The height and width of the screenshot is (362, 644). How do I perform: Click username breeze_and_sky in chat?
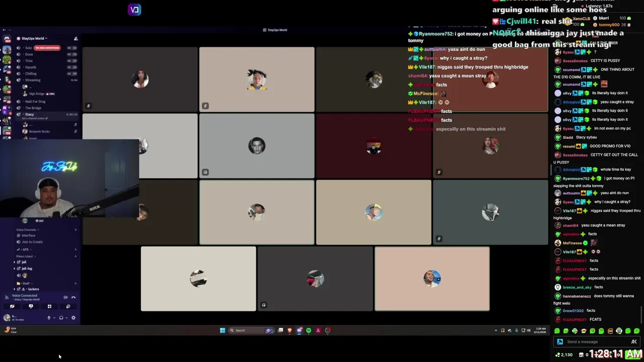tap(577, 287)
